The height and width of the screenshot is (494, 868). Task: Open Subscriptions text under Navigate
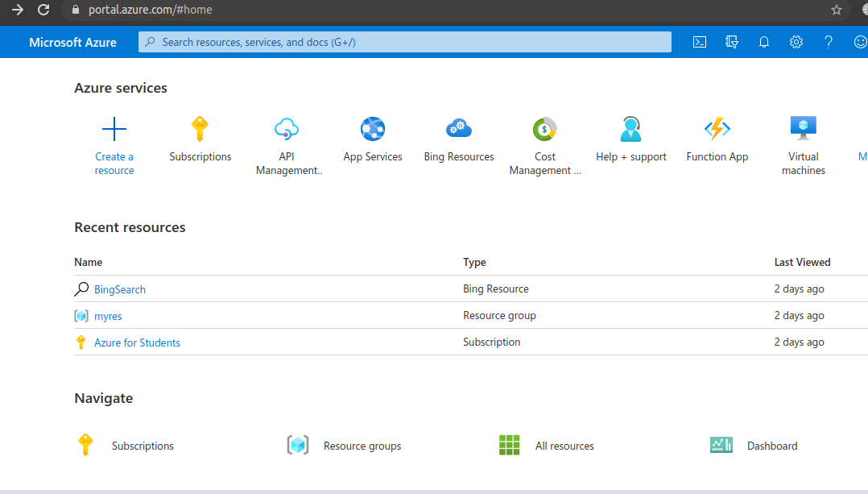click(x=143, y=446)
